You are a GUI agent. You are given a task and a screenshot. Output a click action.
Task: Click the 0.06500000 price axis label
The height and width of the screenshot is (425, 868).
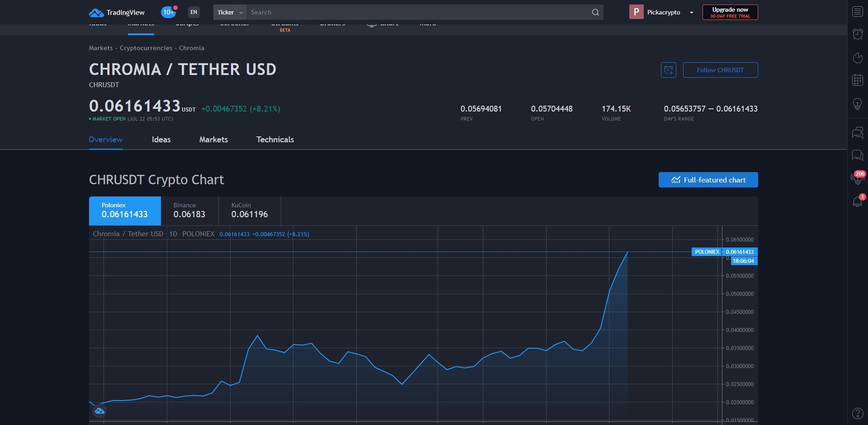coord(740,240)
